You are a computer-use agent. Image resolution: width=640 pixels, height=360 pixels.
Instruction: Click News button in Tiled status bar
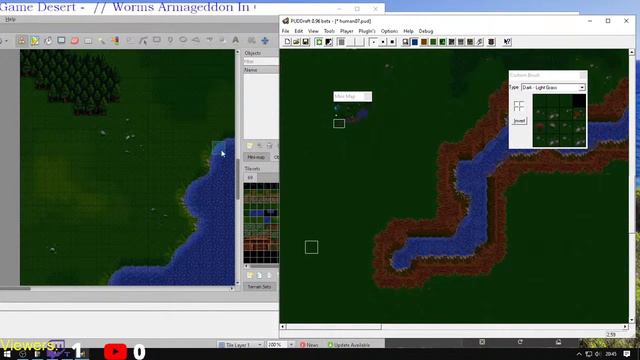click(309, 345)
